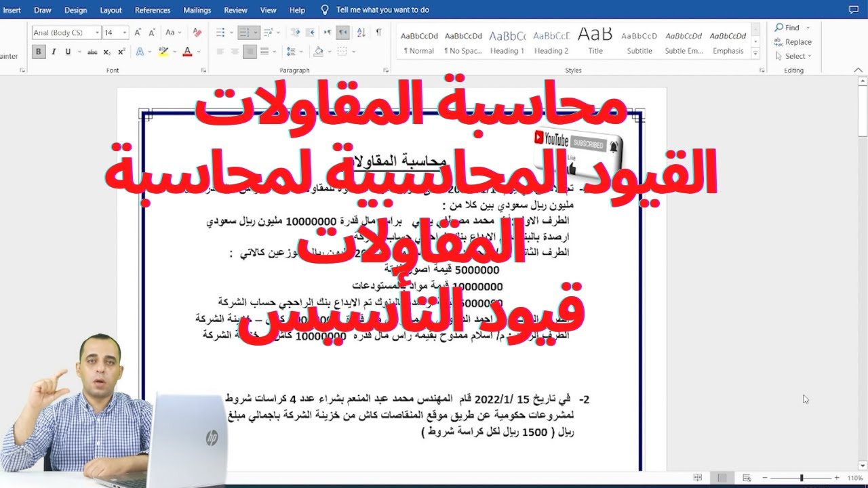Open comments icon in title bar

click(x=853, y=10)
